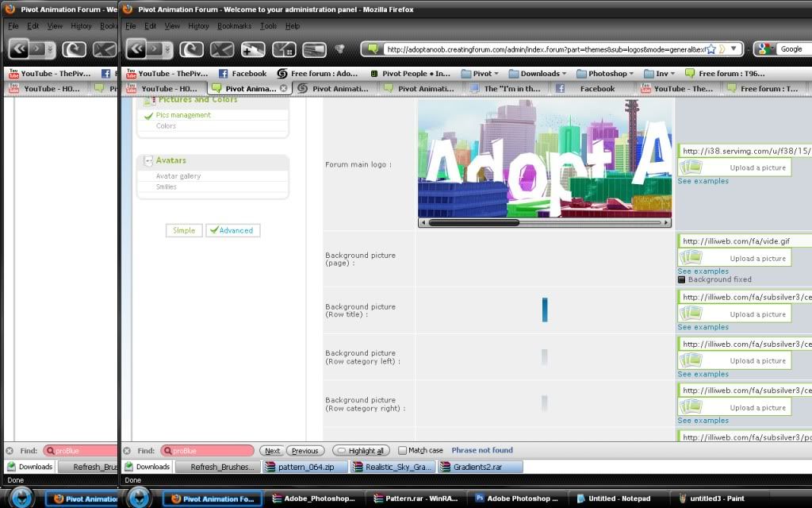Open the Google search engine dropdown
Image resolution: width=812 pixels, height=508 pixels.
(764, 48)
